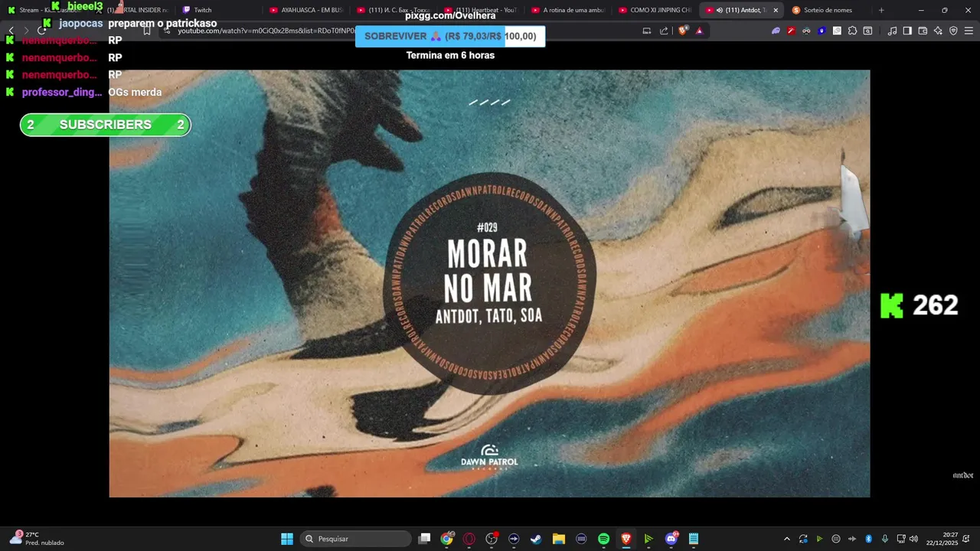Open the COMO XI JINPING tab
Viewport: 980px width, 551px height.
[655, 10]
